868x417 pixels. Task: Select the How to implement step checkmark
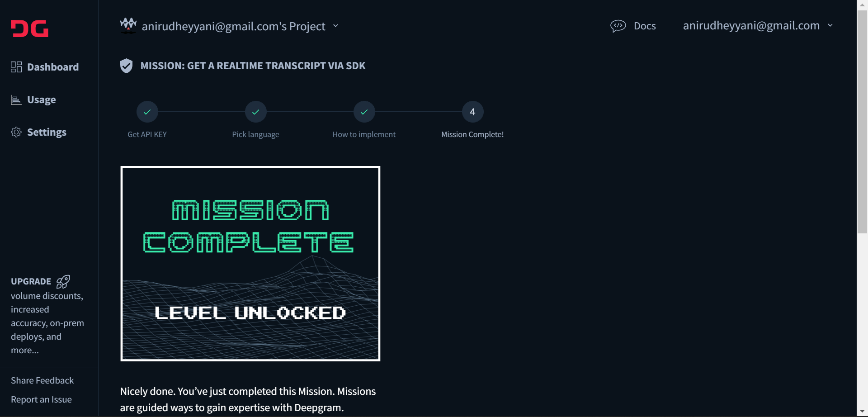[364, 112]
